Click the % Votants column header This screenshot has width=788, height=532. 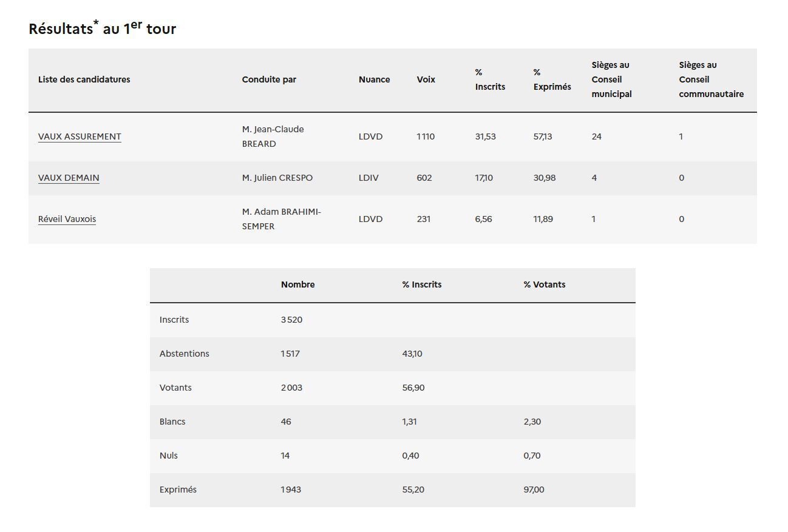544,285
